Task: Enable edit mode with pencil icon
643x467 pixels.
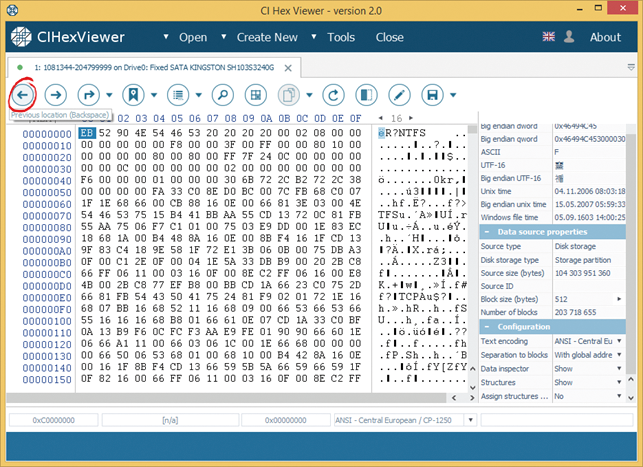Action: pyautogui.click(x=399, y=95)
